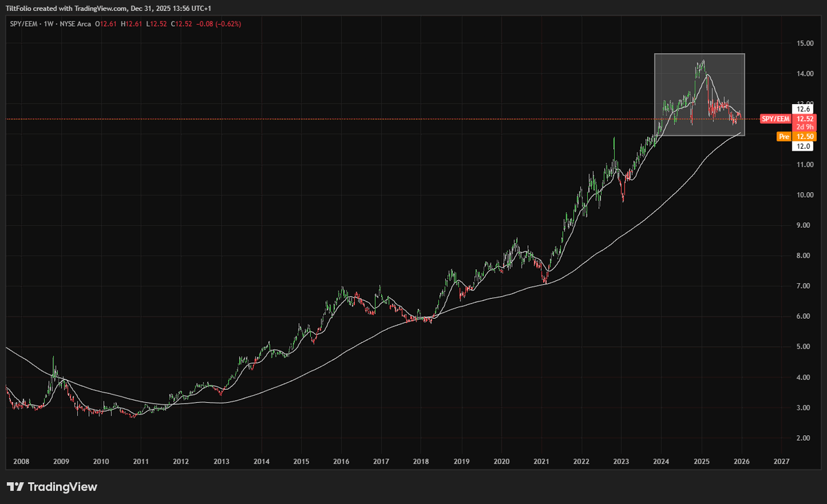The image size is (827, 504).
Task: Click the 2d 9h countdown label
Action: pyautogui.click(x=804, y=127)
